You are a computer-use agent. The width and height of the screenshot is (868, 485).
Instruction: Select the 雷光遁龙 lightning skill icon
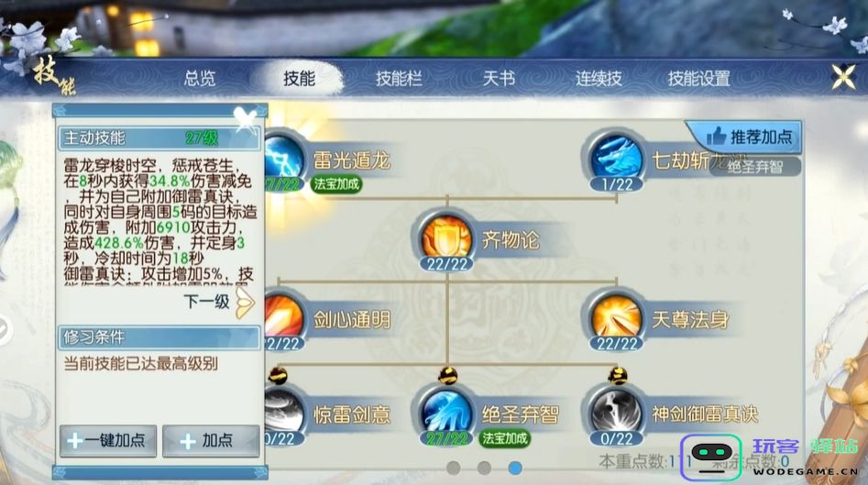pyautogui.click(x=284, y=160)
